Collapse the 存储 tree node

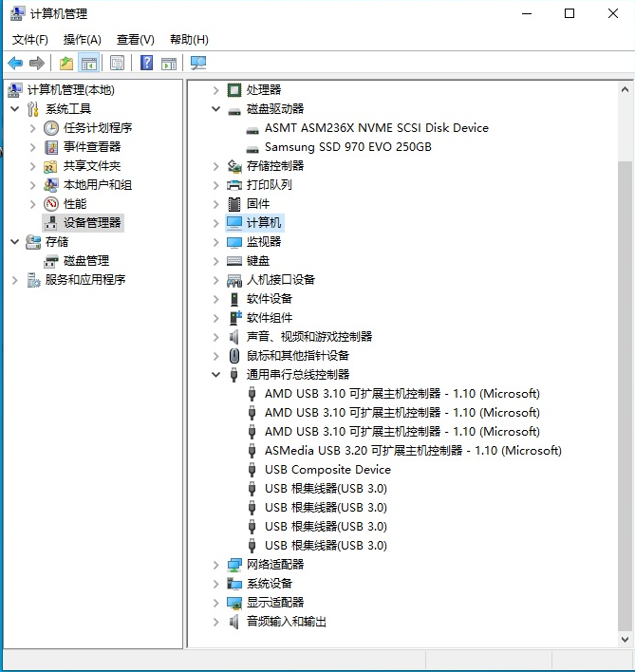15,242
